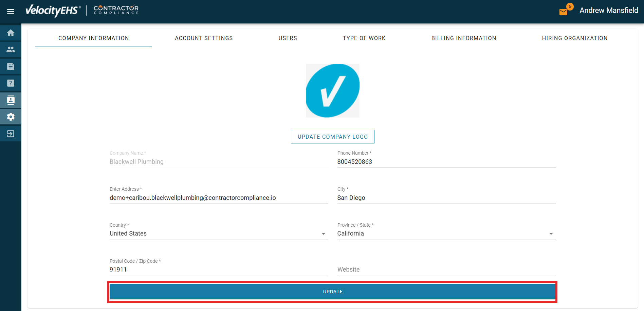This screenshot has height=311, width=644.
Task: Open the people group sidebar icon
Action: point(11,50)
